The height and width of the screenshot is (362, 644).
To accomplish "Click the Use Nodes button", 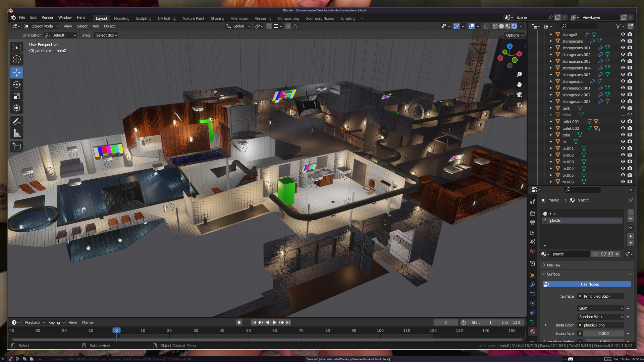I will tap(589, 284).
